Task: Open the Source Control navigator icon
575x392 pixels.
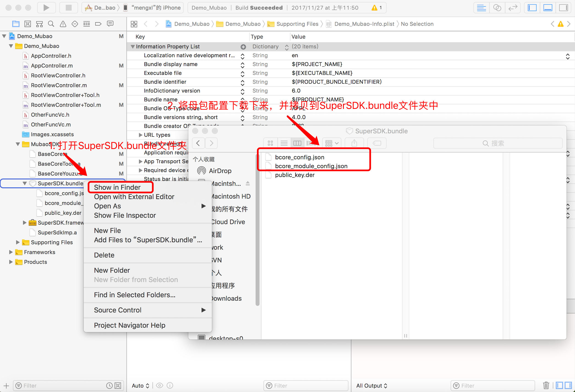Action: point(28,24)
